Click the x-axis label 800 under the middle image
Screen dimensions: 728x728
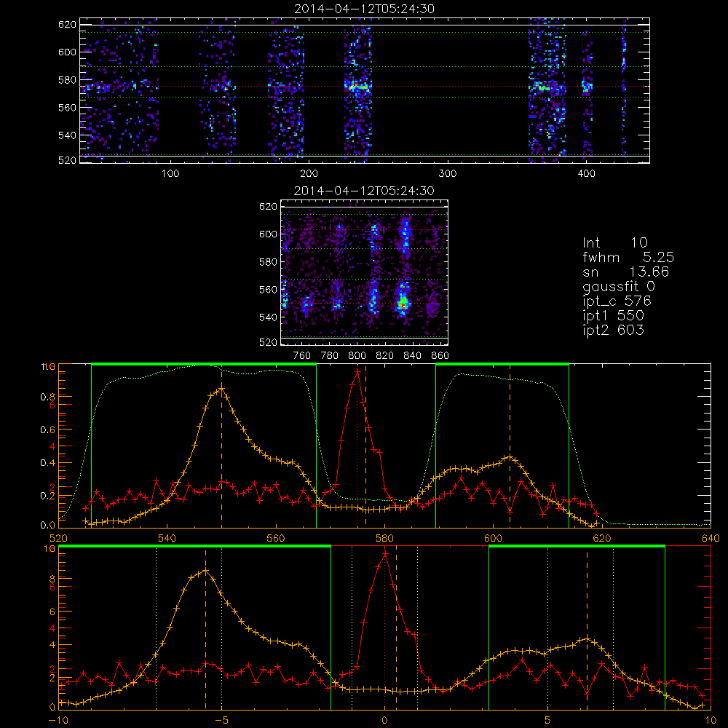[x=357, y=356]
